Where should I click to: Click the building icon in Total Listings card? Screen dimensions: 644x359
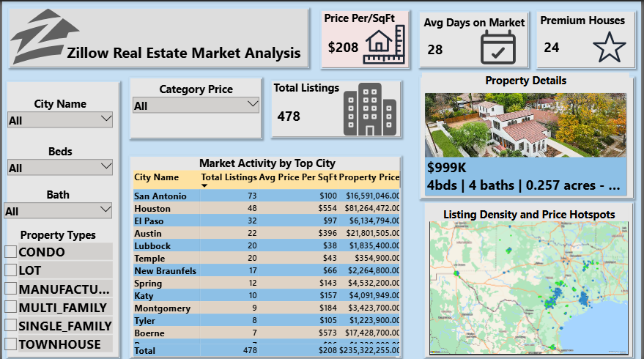(x=370, y=110)
